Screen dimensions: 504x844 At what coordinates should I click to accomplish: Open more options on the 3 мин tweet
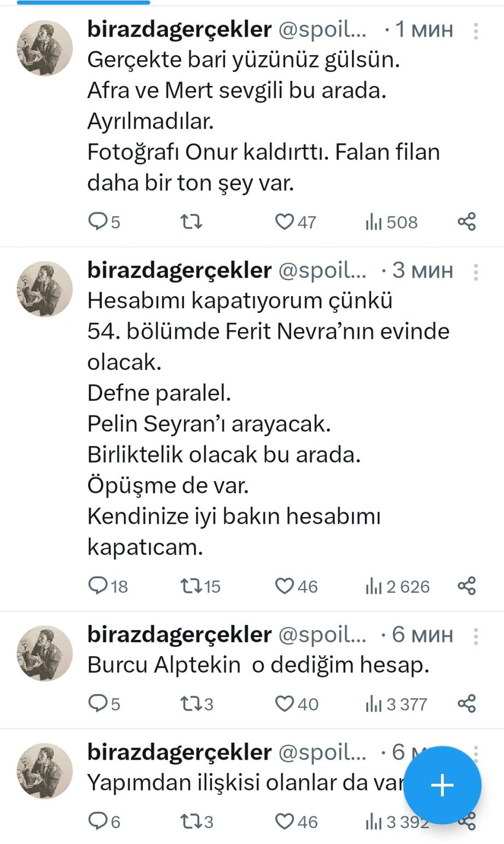pos(476,271)
